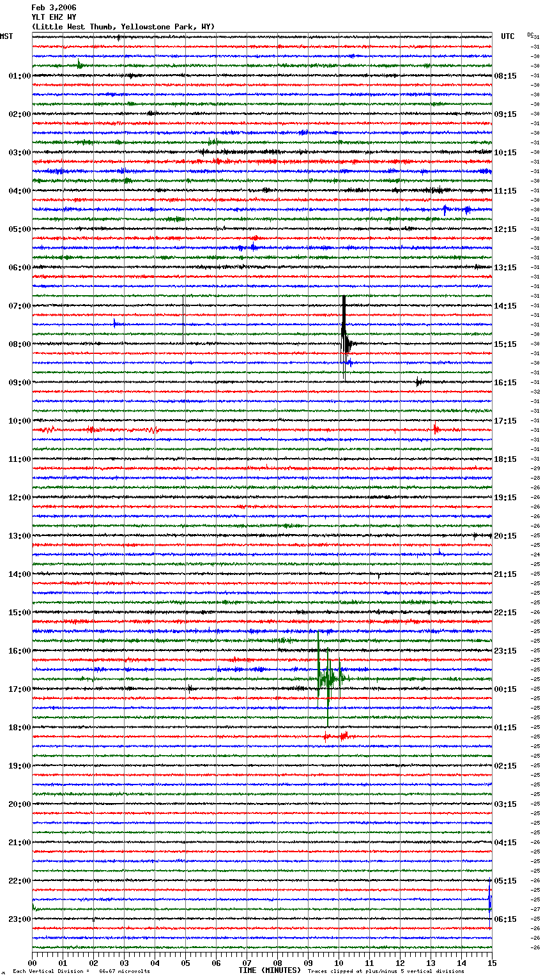Viewport: 543px width, 980px height.
Task: Select the 04:00 MST row label
Action: pyautogui.click(x=20, y=191)
